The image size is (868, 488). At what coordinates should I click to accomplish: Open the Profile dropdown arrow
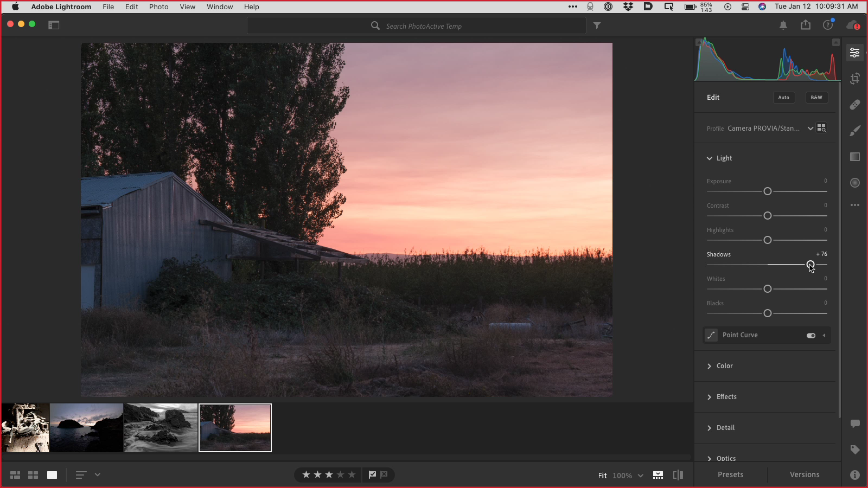(x=810, y=129)
